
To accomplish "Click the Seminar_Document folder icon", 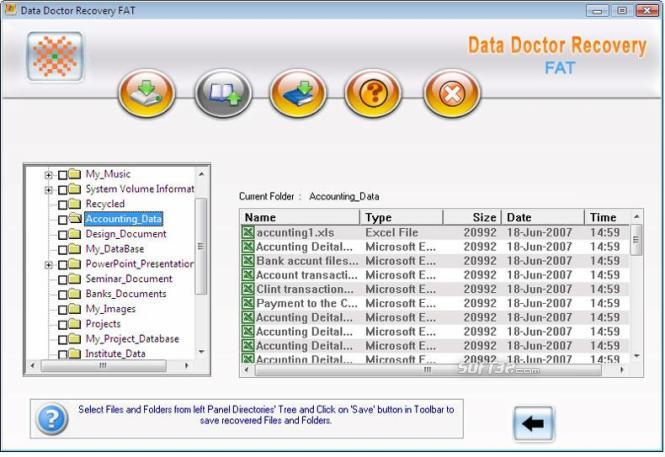I will click(75, 279).
